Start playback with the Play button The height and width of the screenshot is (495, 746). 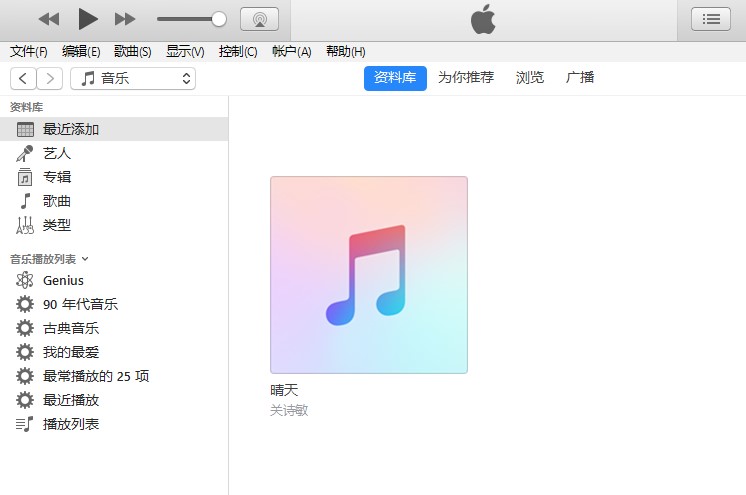88,19
